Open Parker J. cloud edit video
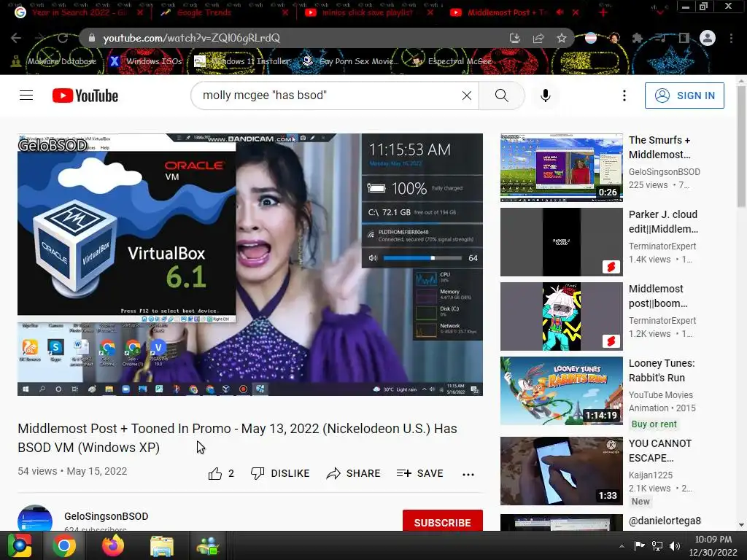The image size is (747, 560). [x=561, y=242]
